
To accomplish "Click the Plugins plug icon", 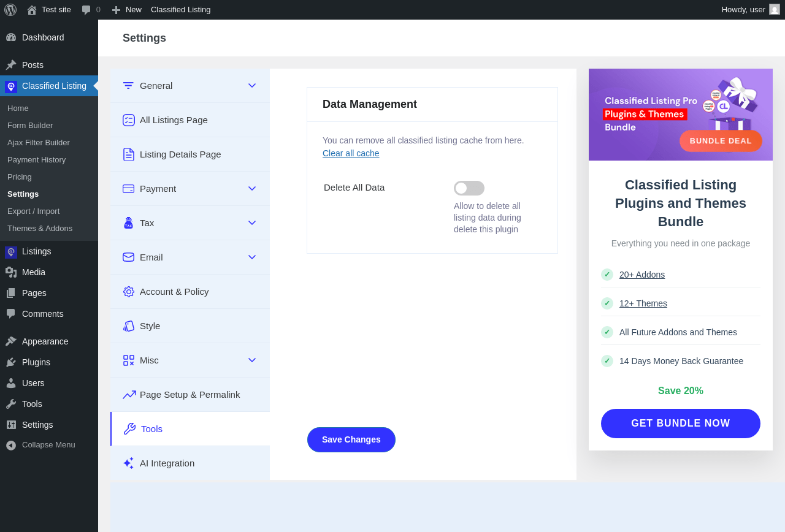I will [x=11, y=362].
